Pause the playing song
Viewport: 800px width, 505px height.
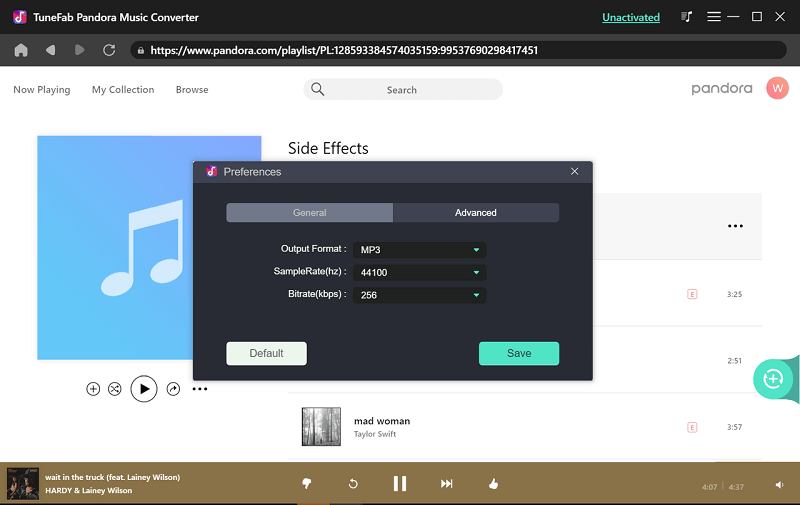point(399,484)
